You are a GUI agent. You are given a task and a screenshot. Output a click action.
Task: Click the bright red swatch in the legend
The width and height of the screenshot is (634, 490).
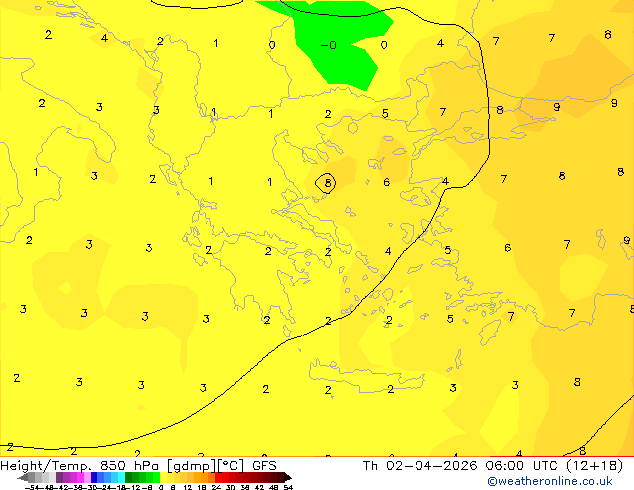click(x=219, y=478)
